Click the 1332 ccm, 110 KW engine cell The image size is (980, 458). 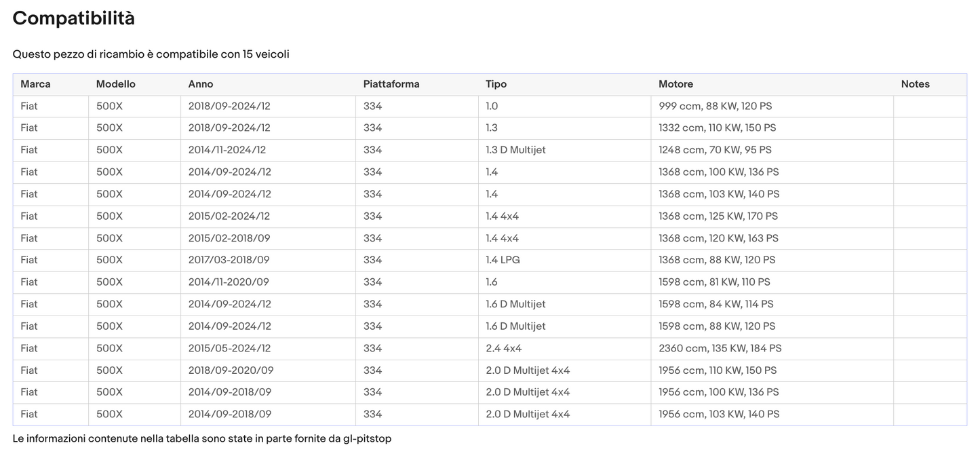coord(717,128)
